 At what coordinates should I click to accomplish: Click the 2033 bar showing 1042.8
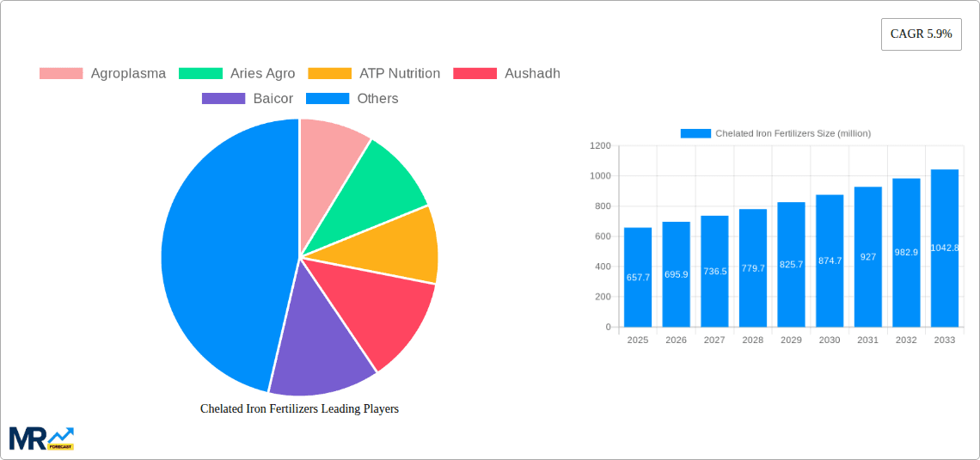(x=945, y=248)
